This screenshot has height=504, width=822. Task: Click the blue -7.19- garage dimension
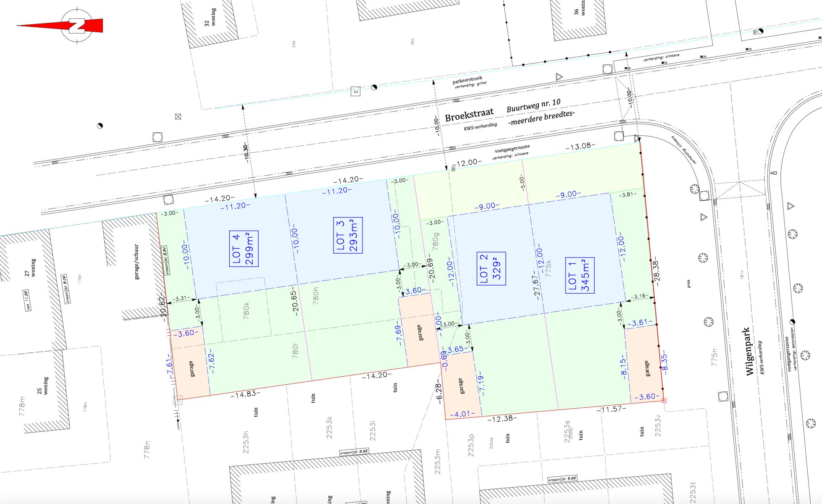481,383
